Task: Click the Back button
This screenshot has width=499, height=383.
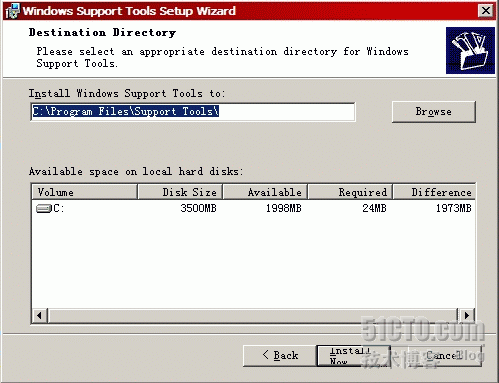Action: 280,355
